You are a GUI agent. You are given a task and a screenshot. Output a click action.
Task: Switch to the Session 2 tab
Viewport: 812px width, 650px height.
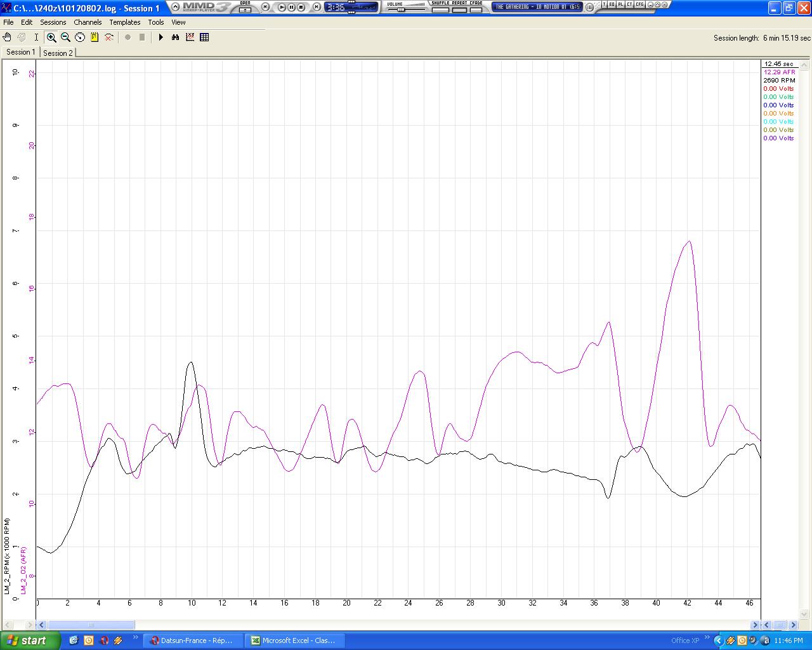(x=58, y=53)
